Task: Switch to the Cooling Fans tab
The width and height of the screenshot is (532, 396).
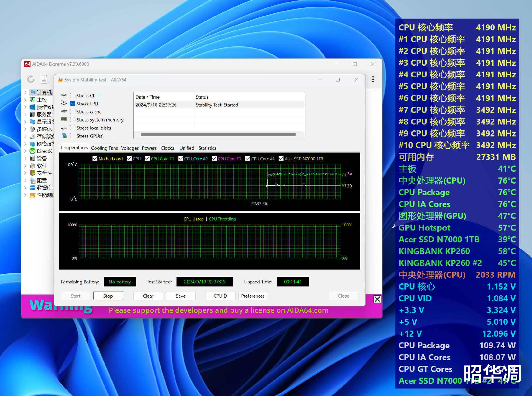Action: coord(104,148)
